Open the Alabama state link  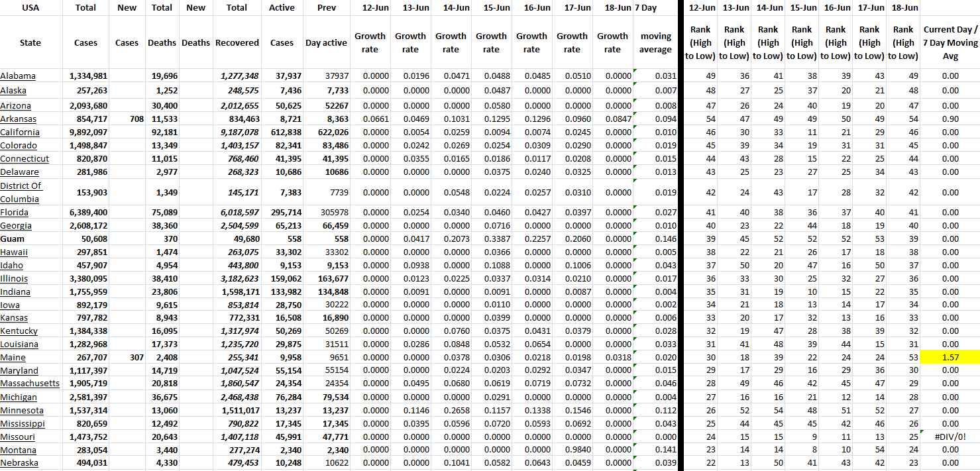(x=18, y=76)
